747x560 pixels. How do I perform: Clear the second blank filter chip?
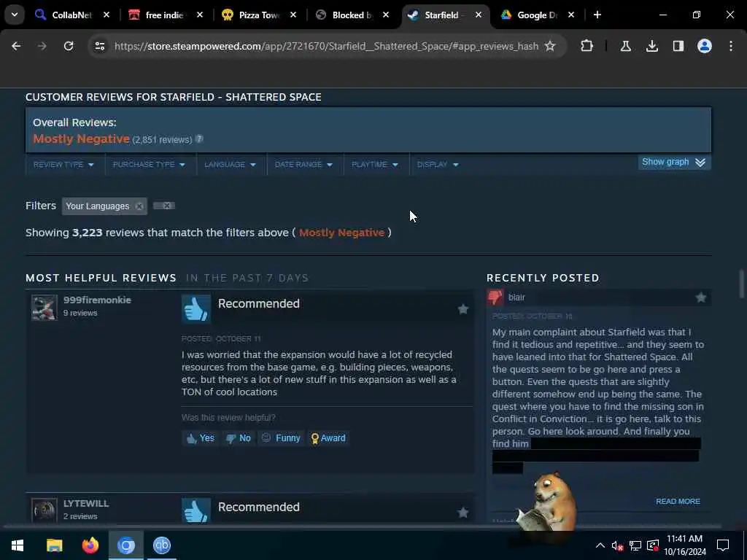167,206
